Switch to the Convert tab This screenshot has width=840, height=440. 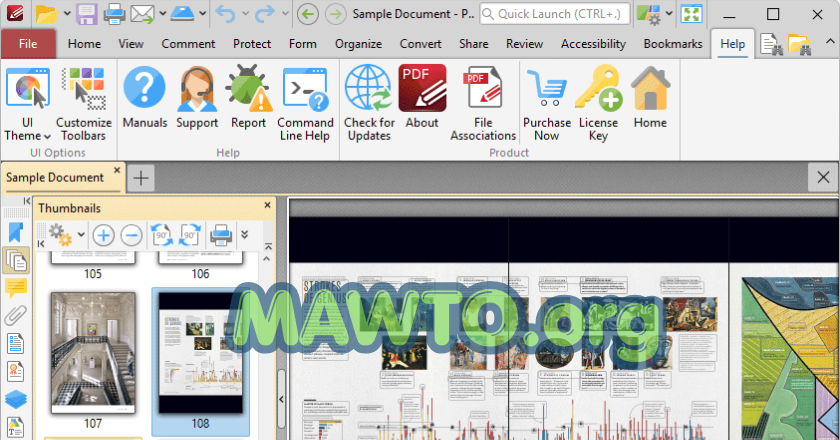point(421,44)
